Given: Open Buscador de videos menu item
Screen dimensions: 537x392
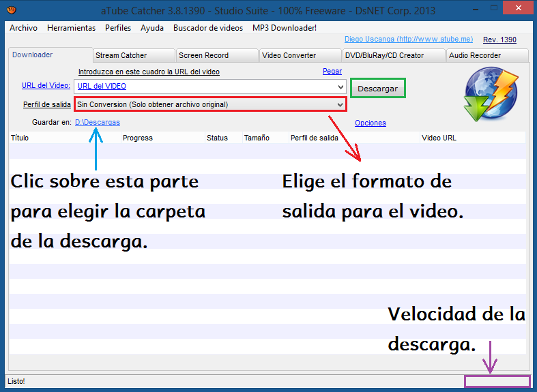Looking at the screenshot, I should point(208,28).
